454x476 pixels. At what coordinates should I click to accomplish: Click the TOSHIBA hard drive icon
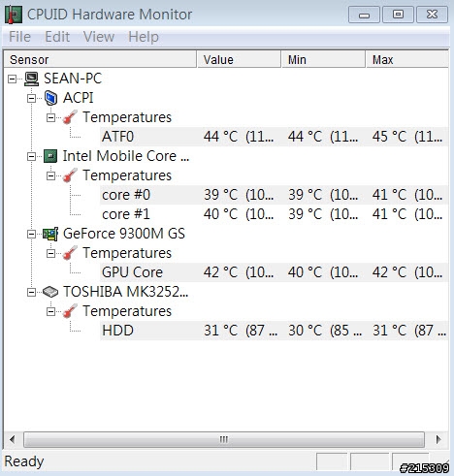[50, 292]
